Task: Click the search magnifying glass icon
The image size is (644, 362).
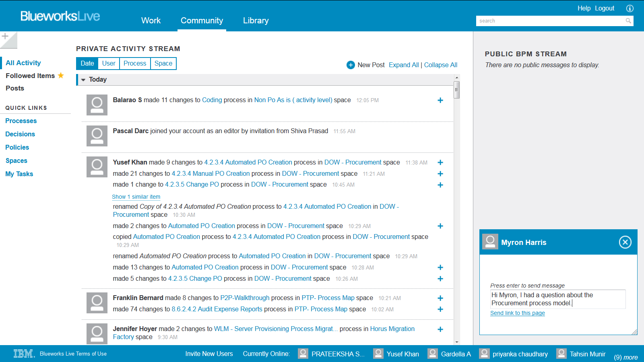Action: (x=628, y=21)
